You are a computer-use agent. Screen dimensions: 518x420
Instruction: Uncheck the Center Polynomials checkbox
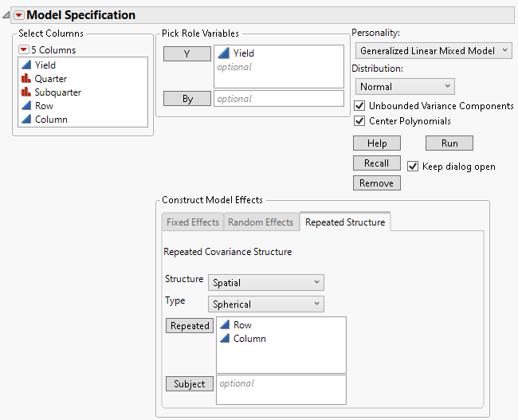(x=359, y=121)
